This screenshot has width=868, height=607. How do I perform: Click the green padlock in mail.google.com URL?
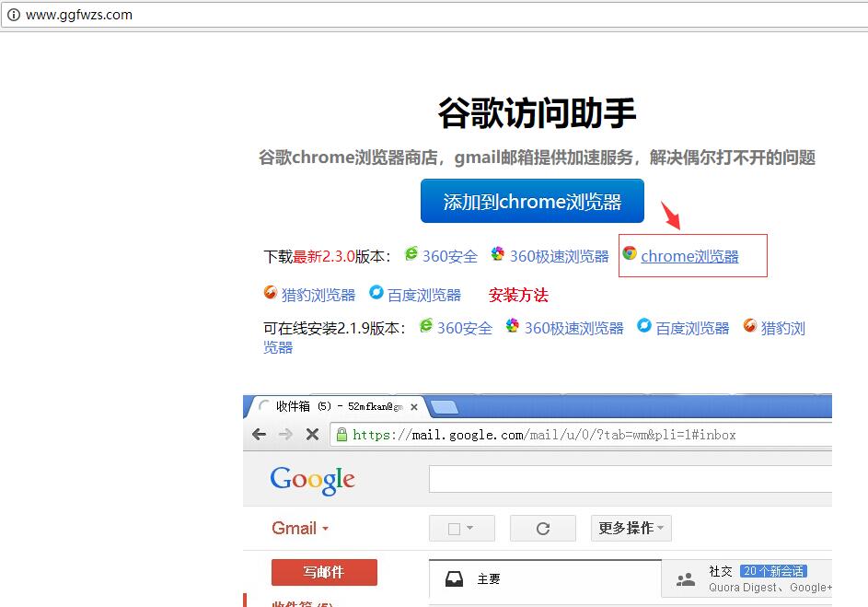pos(341,434)
